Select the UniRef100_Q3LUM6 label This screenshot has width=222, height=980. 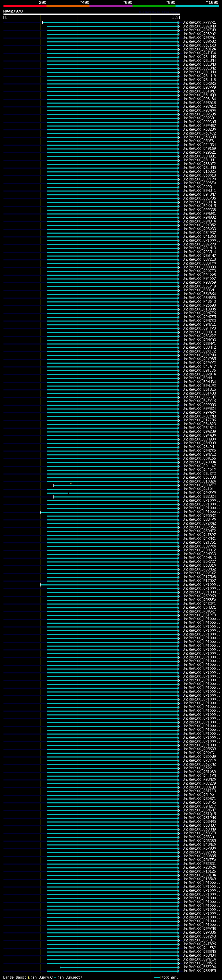pos(199,57)
